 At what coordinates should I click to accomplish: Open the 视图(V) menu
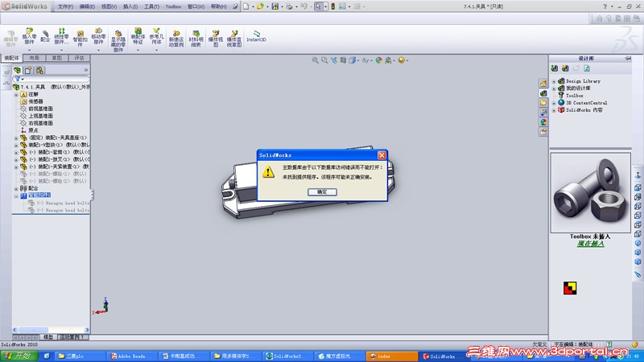click(x=109, y=6)
